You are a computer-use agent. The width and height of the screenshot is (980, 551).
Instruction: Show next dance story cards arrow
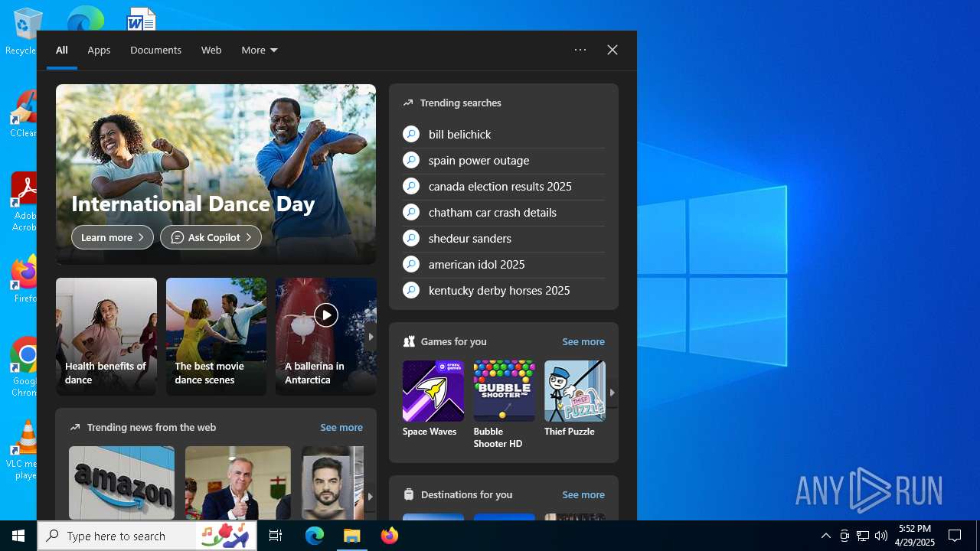click(x=371, y=337)
